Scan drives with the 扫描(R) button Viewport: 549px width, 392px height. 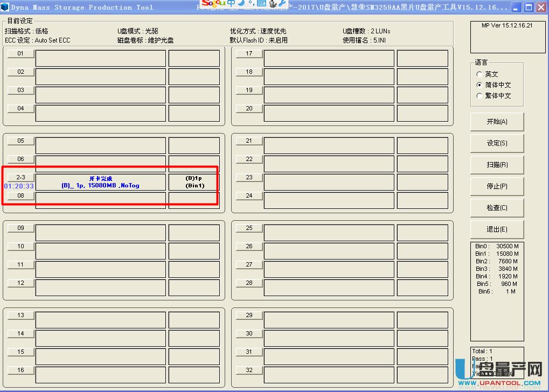click(496, 164)
